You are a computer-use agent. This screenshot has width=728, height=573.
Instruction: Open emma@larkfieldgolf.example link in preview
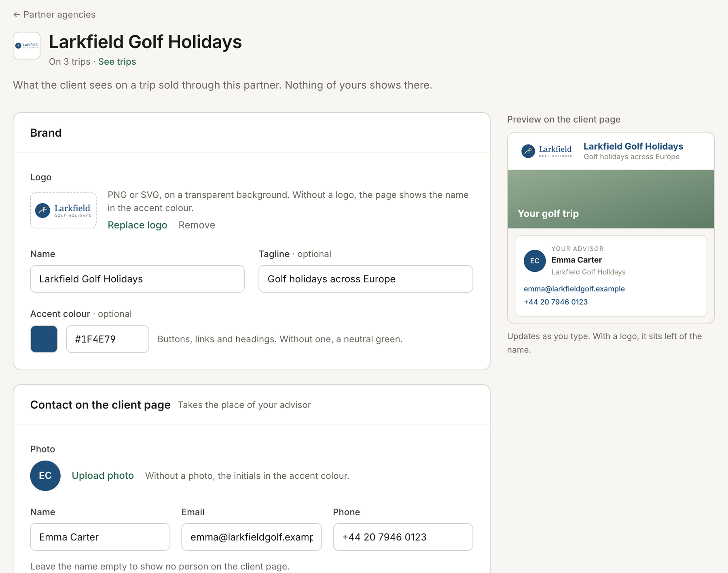pos(574,289)
